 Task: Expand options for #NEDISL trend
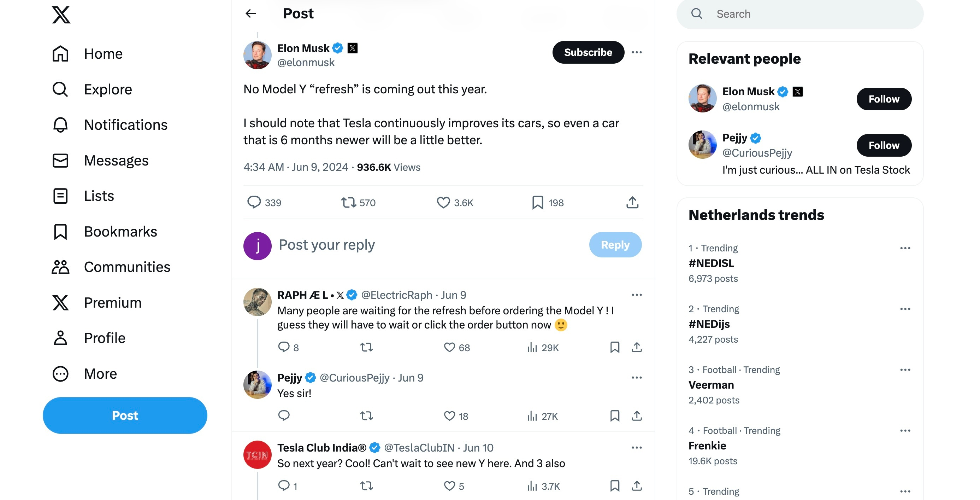coord(905,248)
